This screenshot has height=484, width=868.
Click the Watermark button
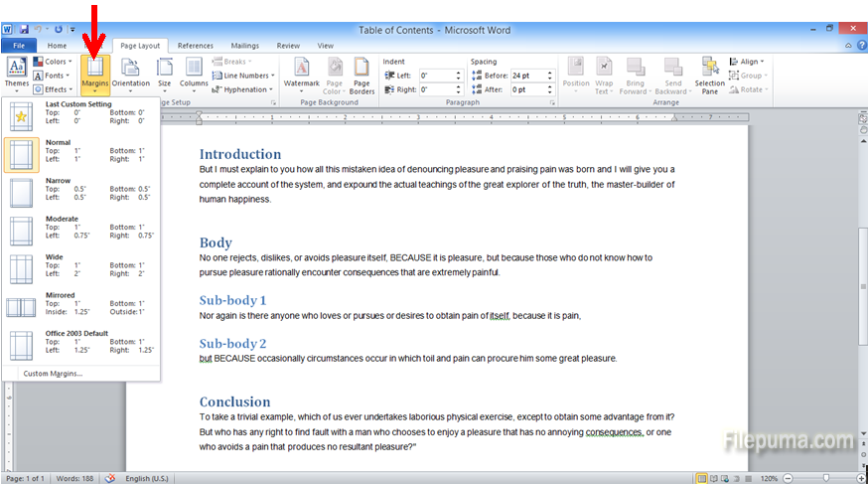302,75
